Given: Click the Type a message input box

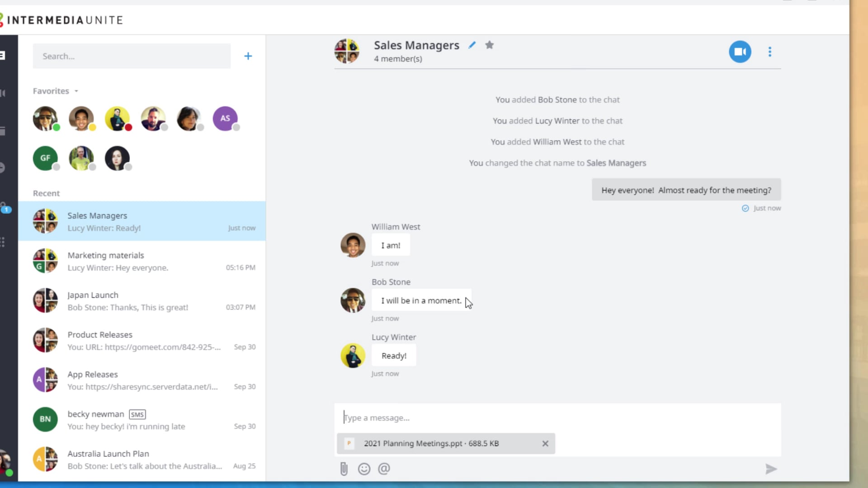Looking at the screenshot, I should point(557,418).
